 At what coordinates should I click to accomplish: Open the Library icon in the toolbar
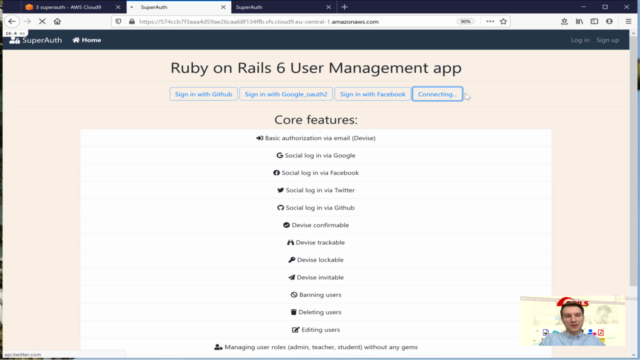(x=579, y=21)
